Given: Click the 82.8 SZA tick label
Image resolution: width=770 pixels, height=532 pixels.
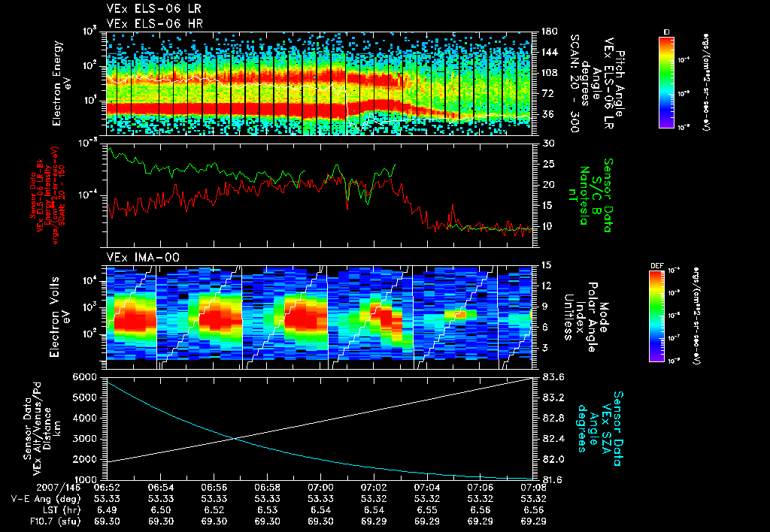Looking at the screenshot, I should click(553, 418).
